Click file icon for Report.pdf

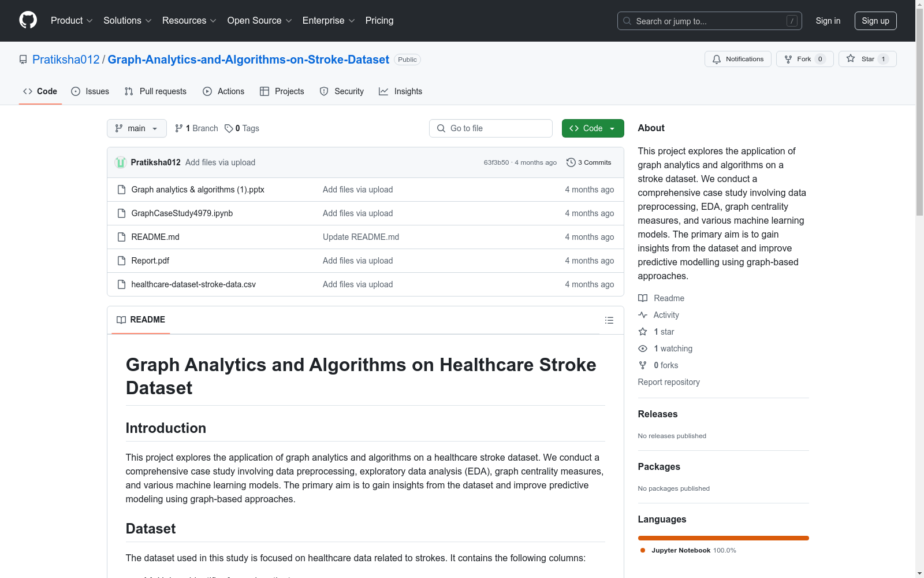pyautogui.click(x=121, y=261)
